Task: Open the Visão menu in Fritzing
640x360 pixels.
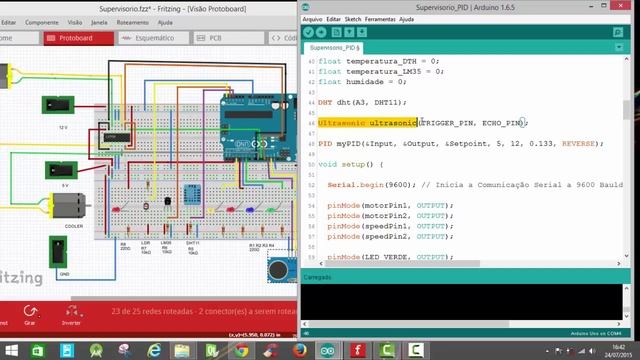Action: click(75, 22)
